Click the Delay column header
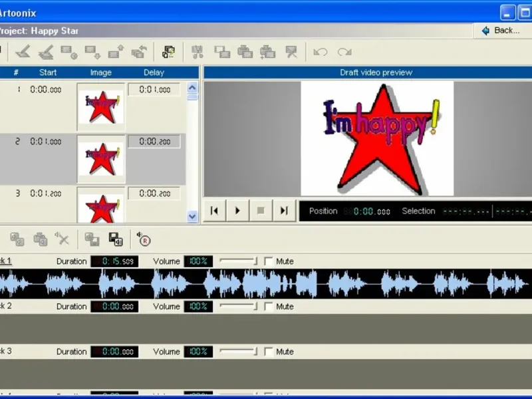Viewport: 532px width, 399px height. click(x=154, y=72)
